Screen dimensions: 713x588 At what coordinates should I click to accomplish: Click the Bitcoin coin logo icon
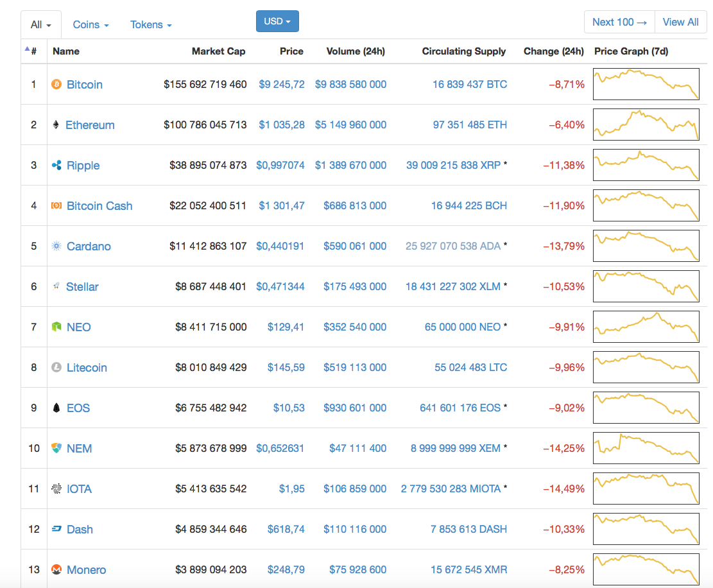(56, 85)
